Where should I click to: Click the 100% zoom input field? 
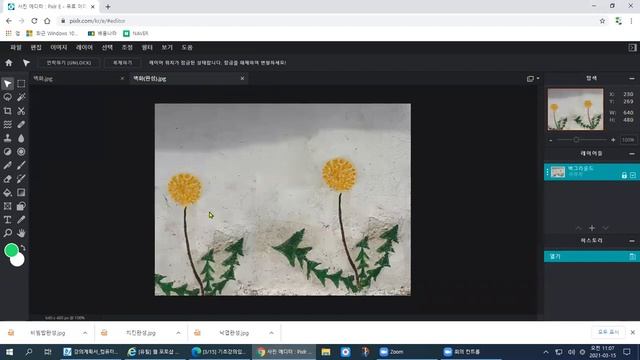628,140
